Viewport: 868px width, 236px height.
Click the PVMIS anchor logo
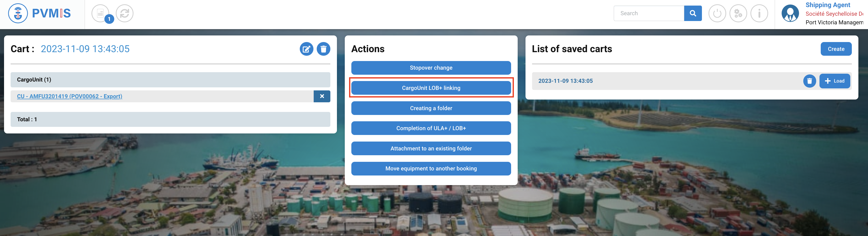pyautogui.click(x=18, y=13)
